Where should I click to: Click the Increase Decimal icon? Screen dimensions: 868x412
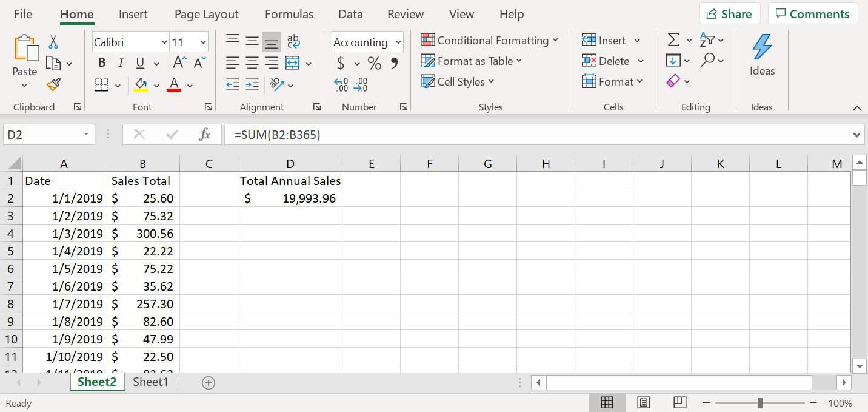341,86
